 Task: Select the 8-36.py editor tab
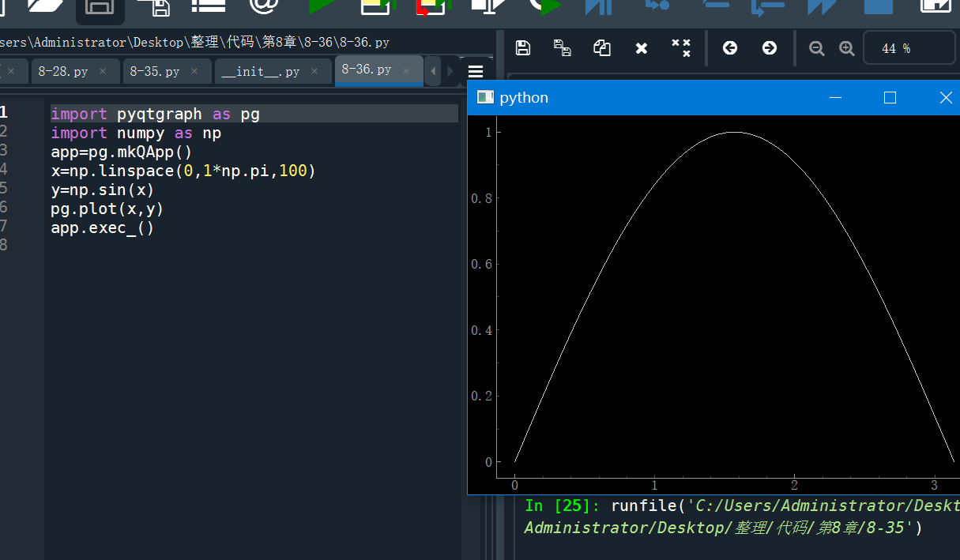coord(367,70)
